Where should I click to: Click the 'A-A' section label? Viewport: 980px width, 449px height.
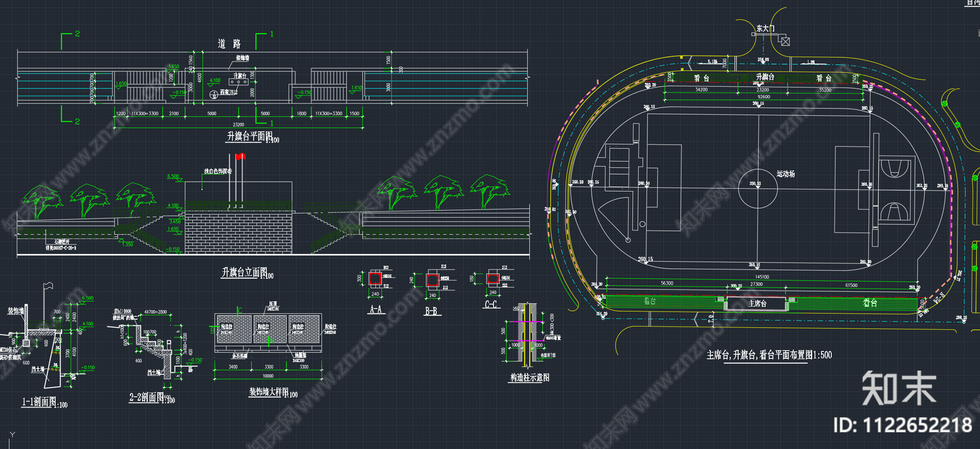(x=376, y=309)
